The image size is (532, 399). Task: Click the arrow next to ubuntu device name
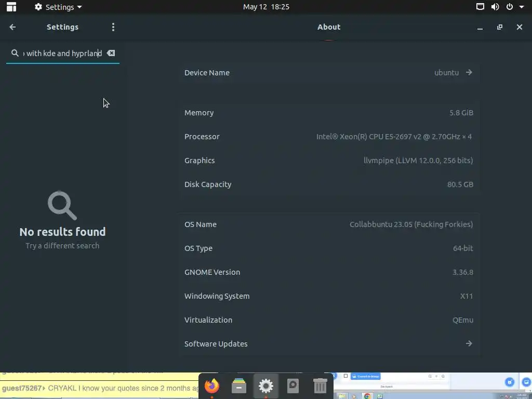469,72
